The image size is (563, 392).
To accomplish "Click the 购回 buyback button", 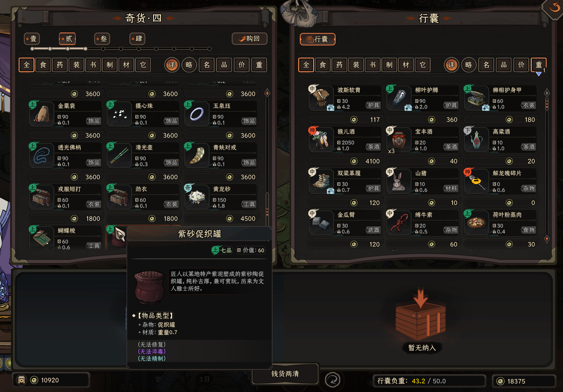I will click(x=250, y=39).
